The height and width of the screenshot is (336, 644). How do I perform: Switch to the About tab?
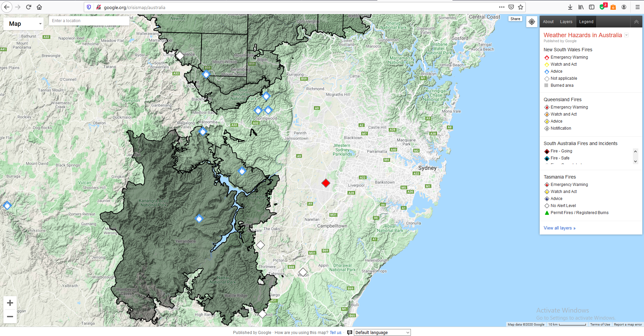548,22
